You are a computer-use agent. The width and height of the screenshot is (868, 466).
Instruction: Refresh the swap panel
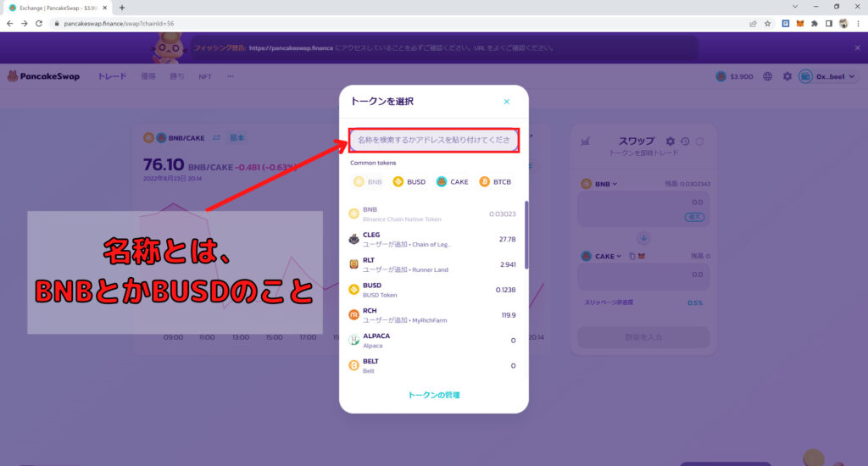coord(700,141)
